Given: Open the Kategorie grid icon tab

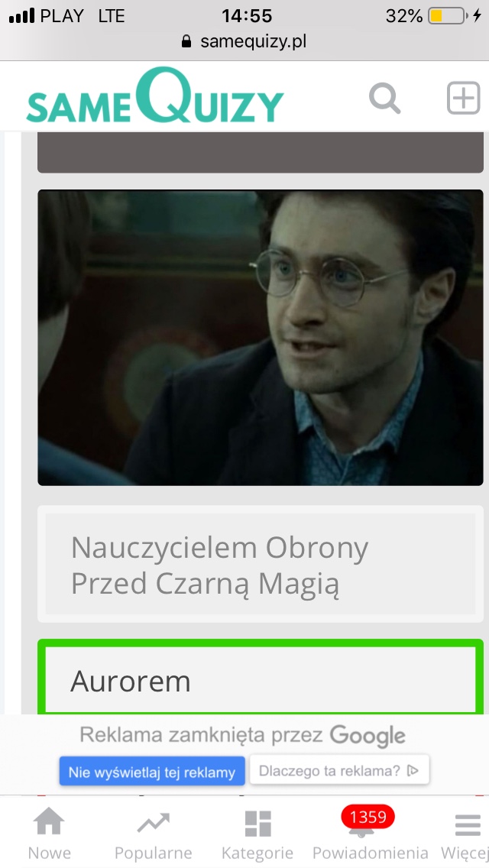Looking at the screenshot, I should [x=257, y=834].
